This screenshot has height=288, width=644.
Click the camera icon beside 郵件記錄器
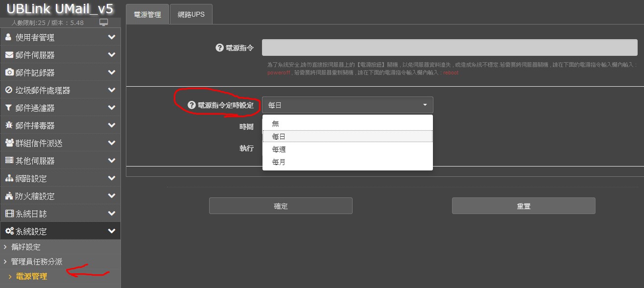[9, 72]
